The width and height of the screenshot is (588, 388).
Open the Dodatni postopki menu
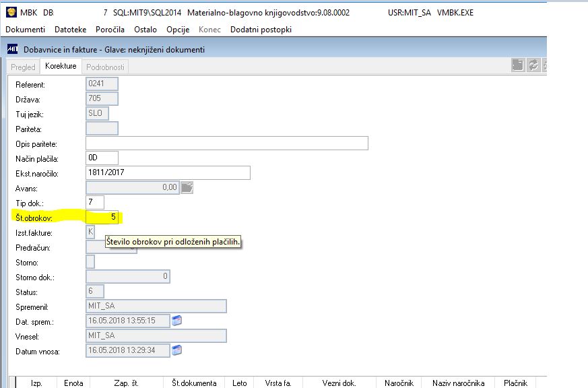click(261, 30)
